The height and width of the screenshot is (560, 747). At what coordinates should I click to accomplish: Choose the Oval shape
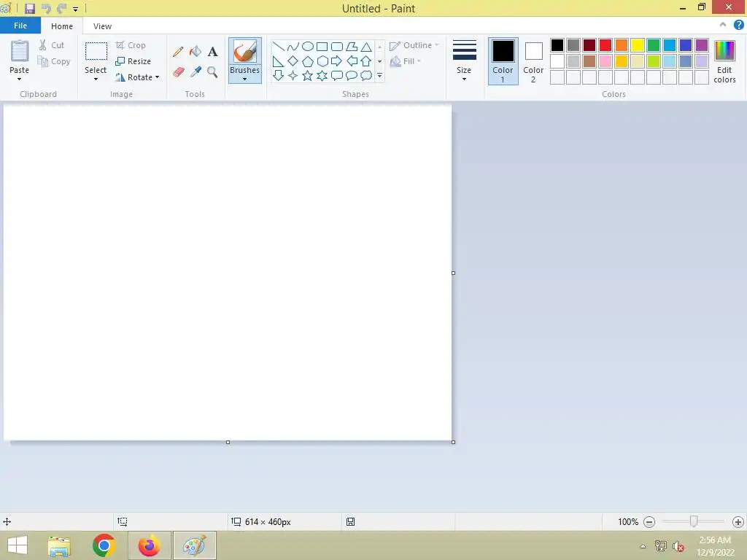pyautogui.click(x=308, y=46)
